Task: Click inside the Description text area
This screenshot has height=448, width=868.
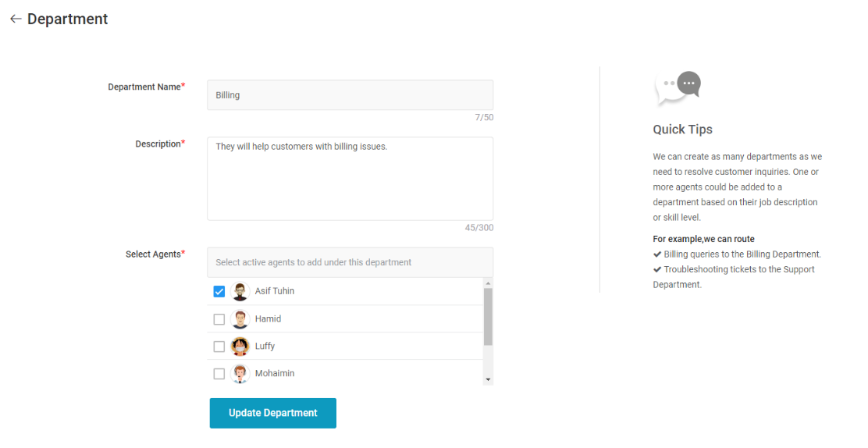Action: coord(350,179)
